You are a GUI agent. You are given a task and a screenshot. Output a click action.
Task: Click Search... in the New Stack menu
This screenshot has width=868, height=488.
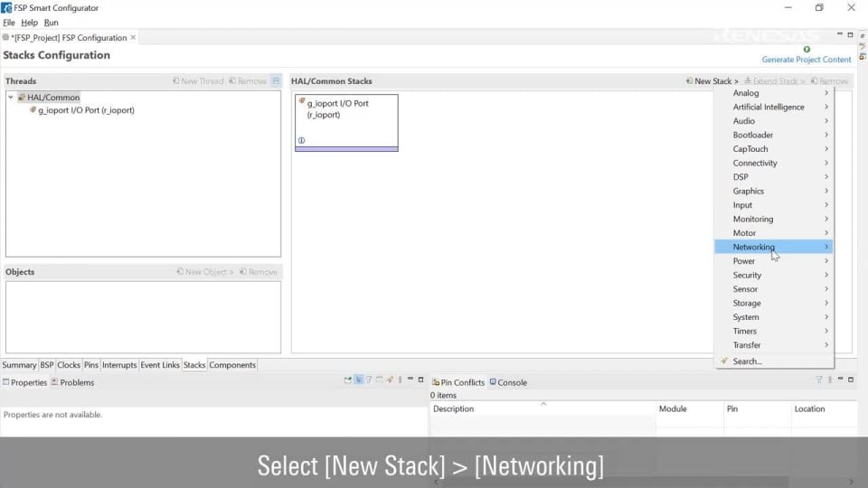(x=774, y=361)
